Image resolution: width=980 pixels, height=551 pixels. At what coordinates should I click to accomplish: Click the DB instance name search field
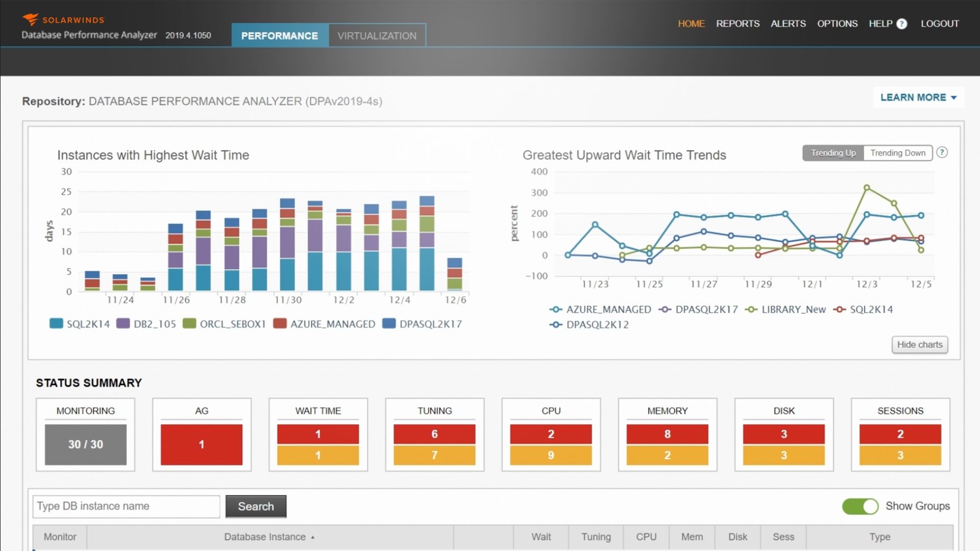pos(126,506)
